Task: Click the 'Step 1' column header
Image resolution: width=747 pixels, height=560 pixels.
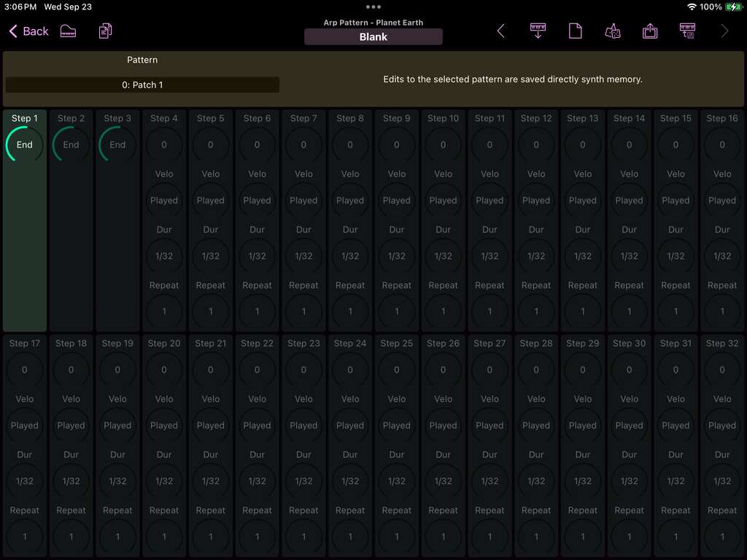Action: pyautogui.click(x=24, y=118)
